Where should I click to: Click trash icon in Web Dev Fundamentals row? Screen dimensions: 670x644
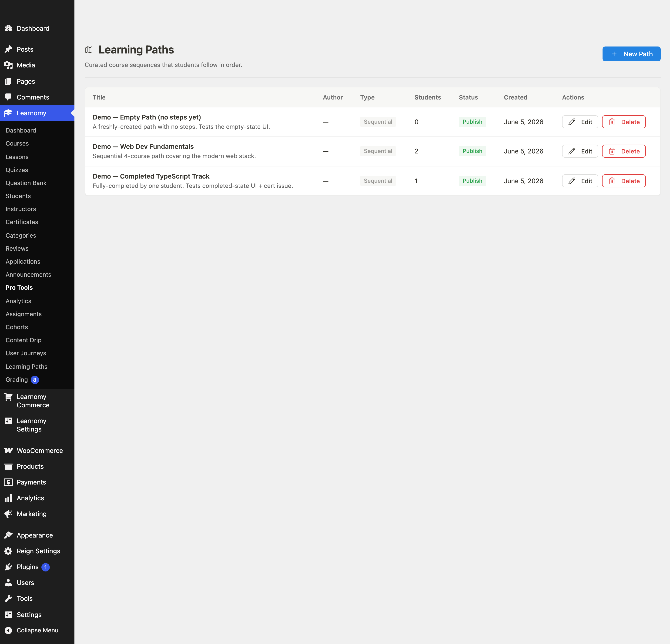pos(612,151)
